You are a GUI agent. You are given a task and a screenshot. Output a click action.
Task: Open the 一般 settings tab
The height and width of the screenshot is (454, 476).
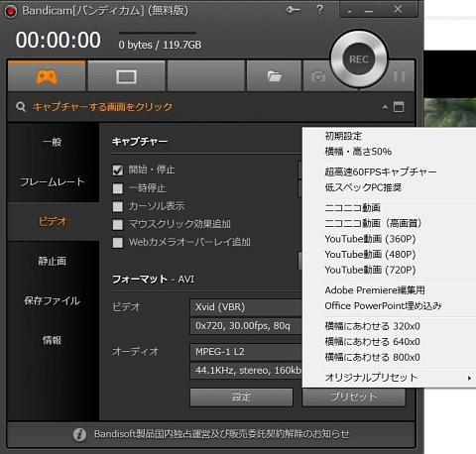point(53,143)
